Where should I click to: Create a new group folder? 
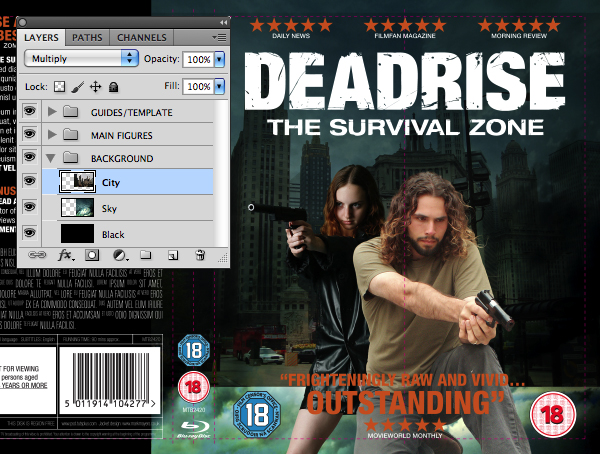pos(146,255)
